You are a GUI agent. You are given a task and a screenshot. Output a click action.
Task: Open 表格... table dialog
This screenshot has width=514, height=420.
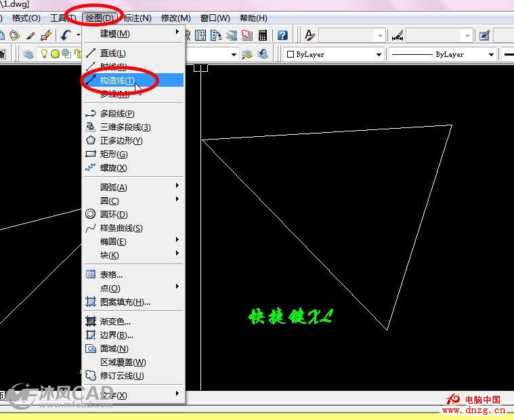[x=133, y=274]
